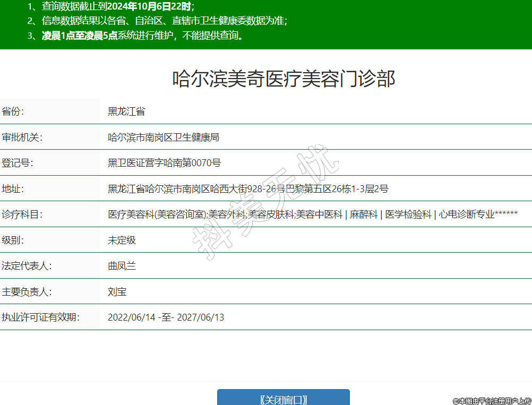This screenshot has width=532, height=405.
Task: Select the 黑龙江省 province value
Action: coord(126,111)
